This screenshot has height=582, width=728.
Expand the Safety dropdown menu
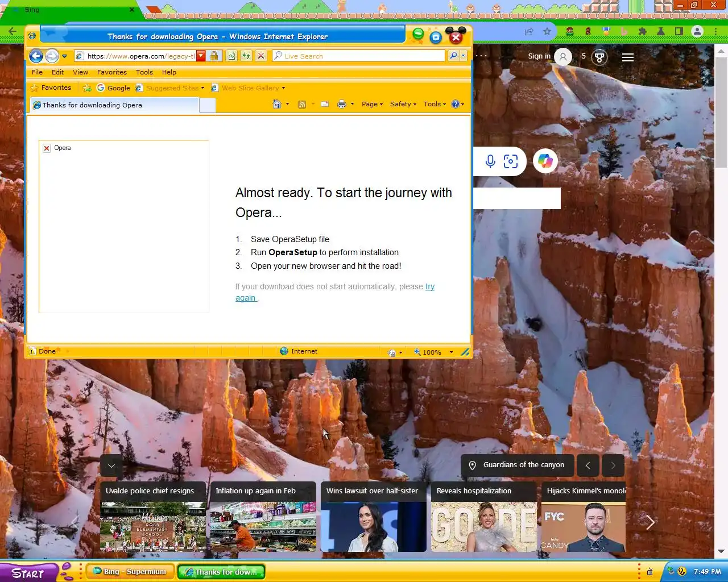(x=403, y=104)
